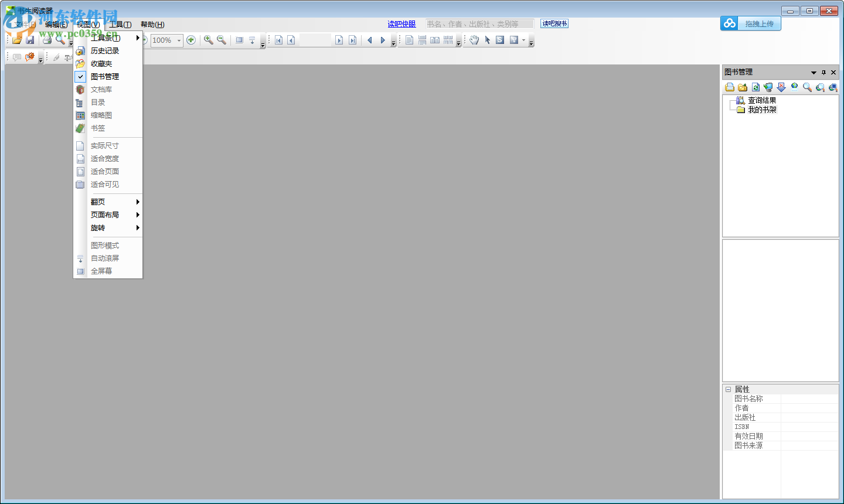Select the Hand pan tool

[474, 40]
